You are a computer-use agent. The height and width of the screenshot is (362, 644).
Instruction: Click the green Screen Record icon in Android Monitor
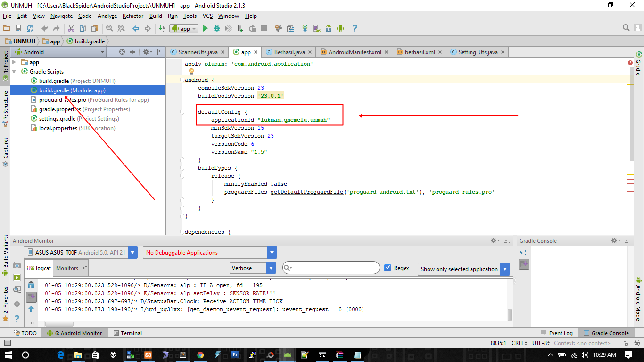pyautogui.click(x=17, y=278)
